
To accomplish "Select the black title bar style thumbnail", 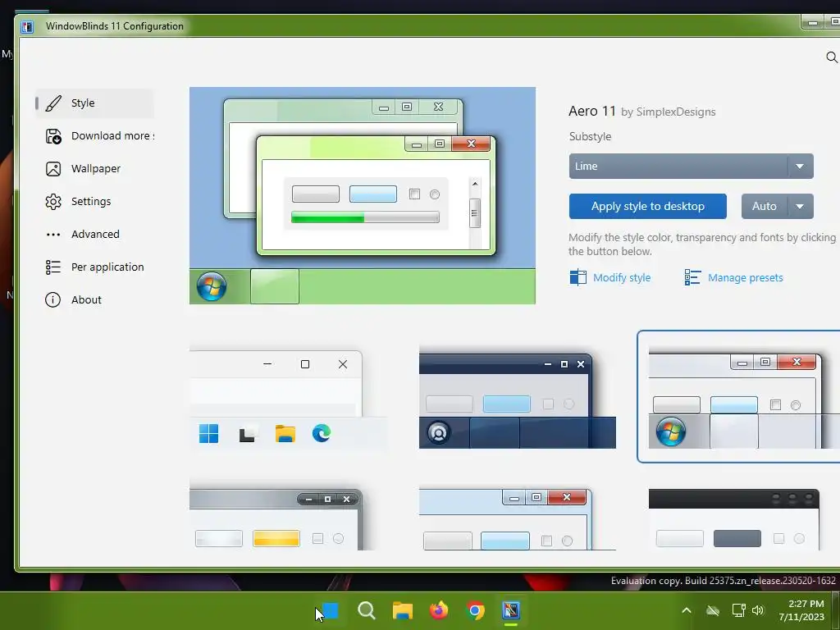I will tap(734, 518).
